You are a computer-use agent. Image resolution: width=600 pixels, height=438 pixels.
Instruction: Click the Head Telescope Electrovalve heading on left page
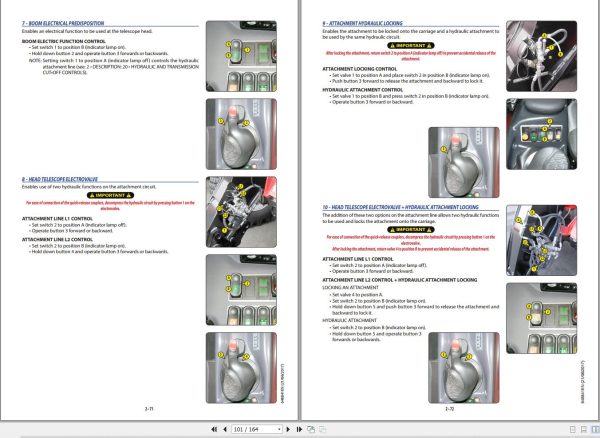60,179
